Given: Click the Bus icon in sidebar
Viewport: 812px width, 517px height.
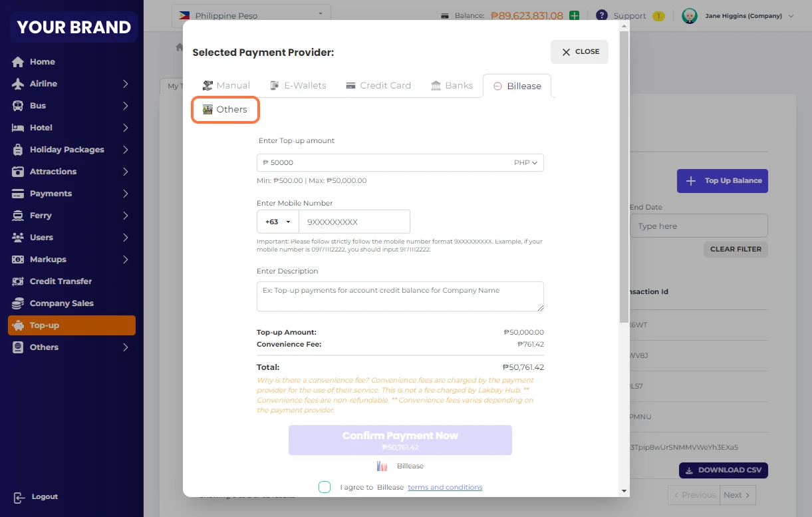Looking at the screenshot, I should (x=18, y=106).
